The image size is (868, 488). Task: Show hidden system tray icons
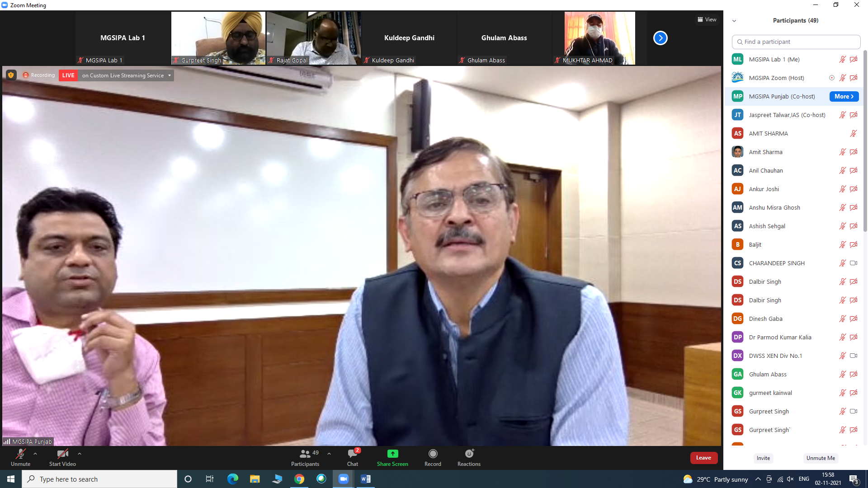[x=758, y=479]
